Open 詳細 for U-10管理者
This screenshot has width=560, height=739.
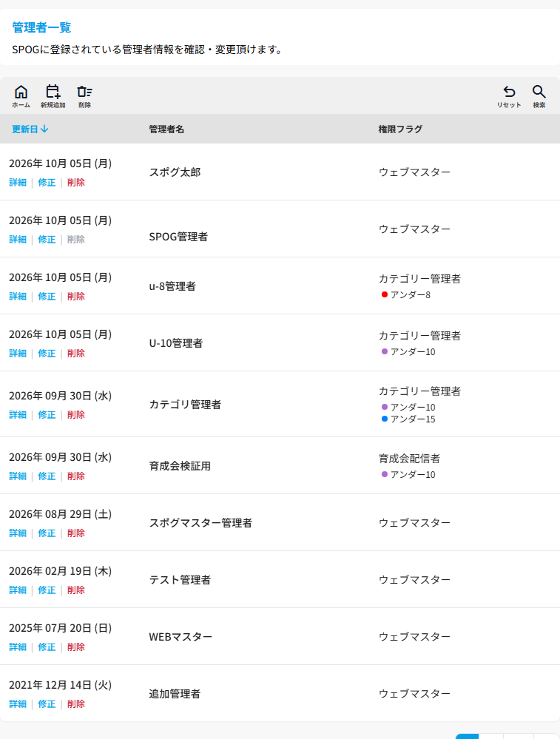click(18, 354)
